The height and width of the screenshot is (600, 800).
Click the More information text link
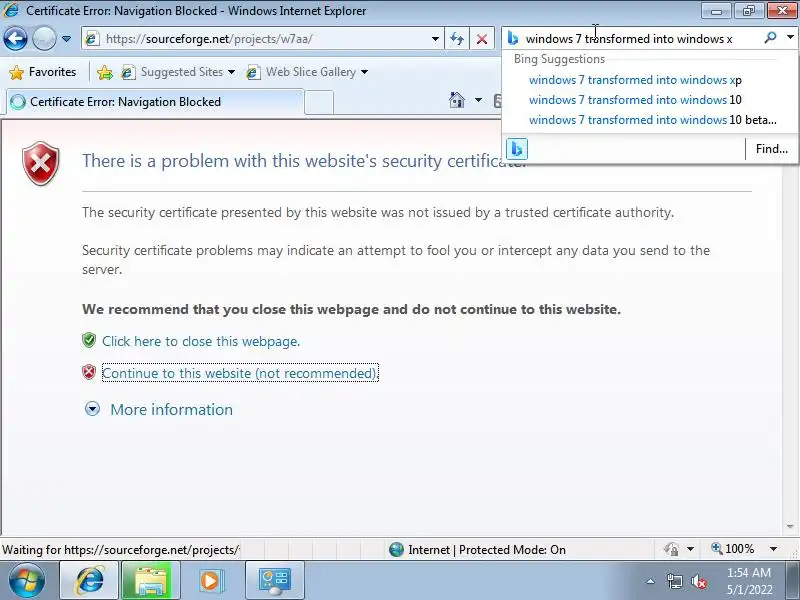click(171, 410)
